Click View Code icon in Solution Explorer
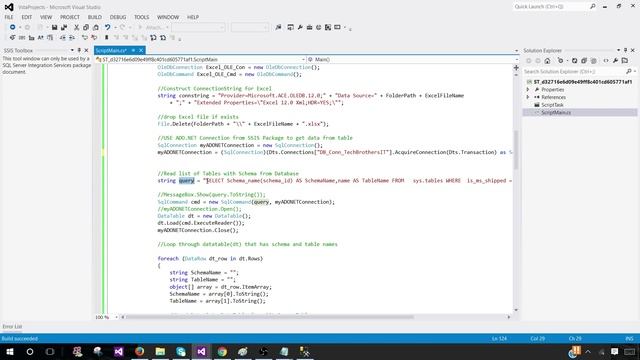The width and height of the screenshot is (640, 360). click(x=606, y=61)
